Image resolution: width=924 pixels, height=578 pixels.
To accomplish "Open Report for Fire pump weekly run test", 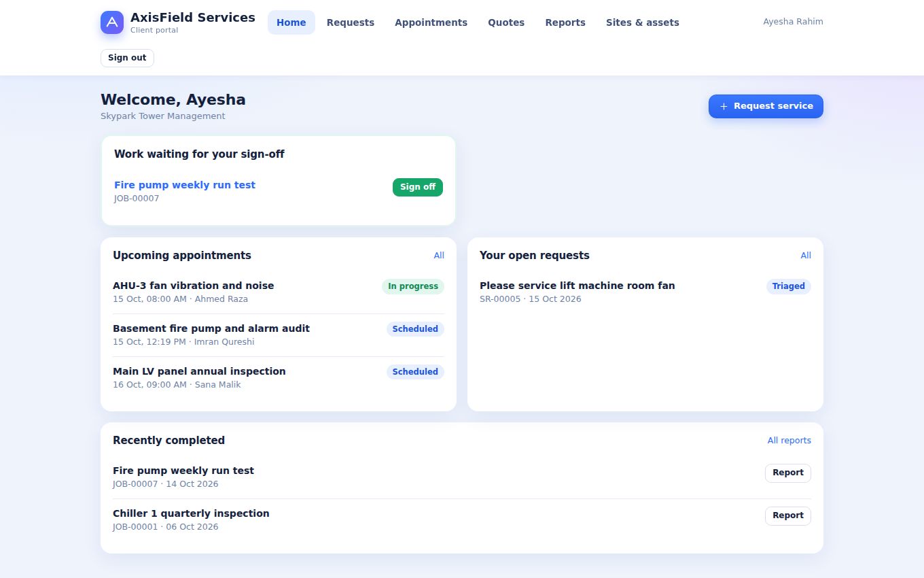I will (788, 473).
